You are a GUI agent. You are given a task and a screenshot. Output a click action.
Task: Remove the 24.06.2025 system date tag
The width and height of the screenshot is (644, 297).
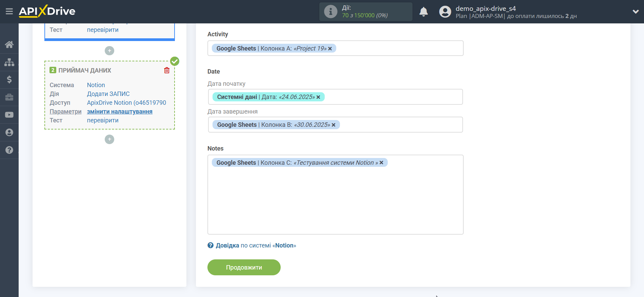(x=318, y=97)
